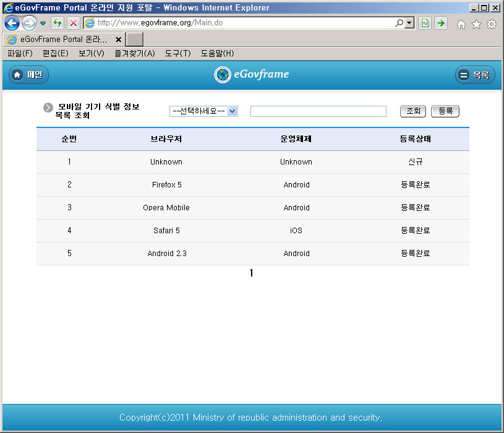The width and height of the screenshot is (504, 433).
Task: Close the eGovFrame Portal tab
Action: click(119, 39)
